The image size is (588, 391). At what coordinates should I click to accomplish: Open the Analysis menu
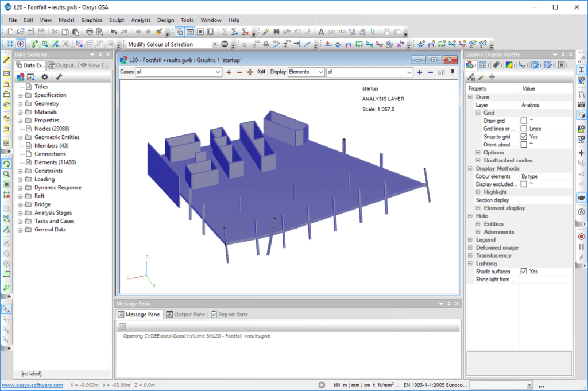pos(141,20)
